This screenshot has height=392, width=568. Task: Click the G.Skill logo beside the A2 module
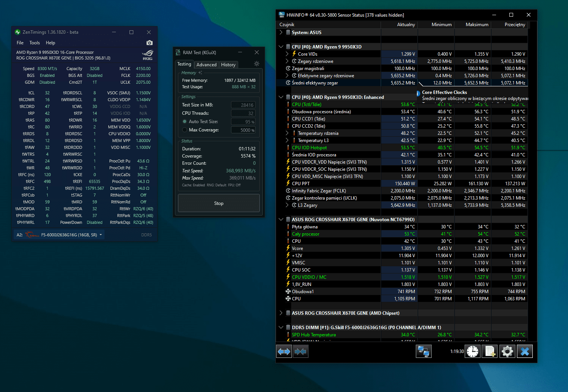32,235
